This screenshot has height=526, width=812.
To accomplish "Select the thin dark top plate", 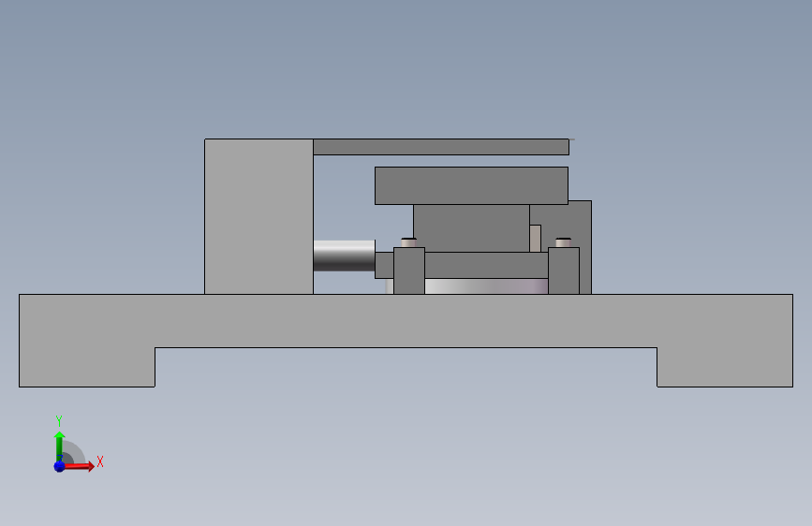I will [441, 147].
